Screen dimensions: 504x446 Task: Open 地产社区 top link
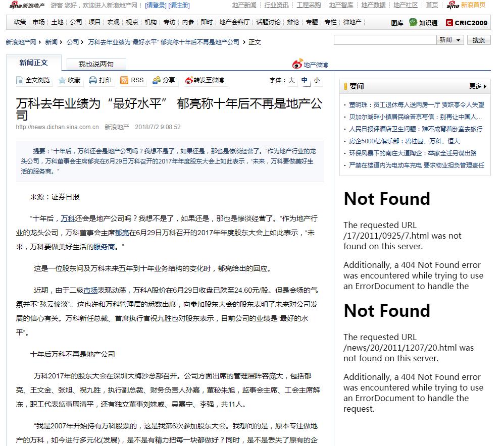[406, 5]
